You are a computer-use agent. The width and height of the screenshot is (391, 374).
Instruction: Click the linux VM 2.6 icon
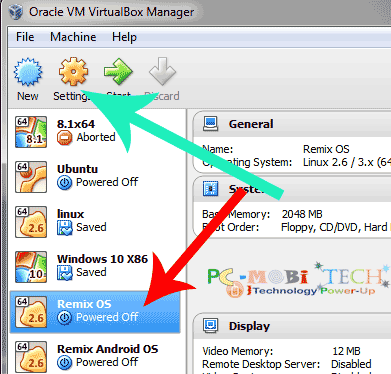point(31,222)
